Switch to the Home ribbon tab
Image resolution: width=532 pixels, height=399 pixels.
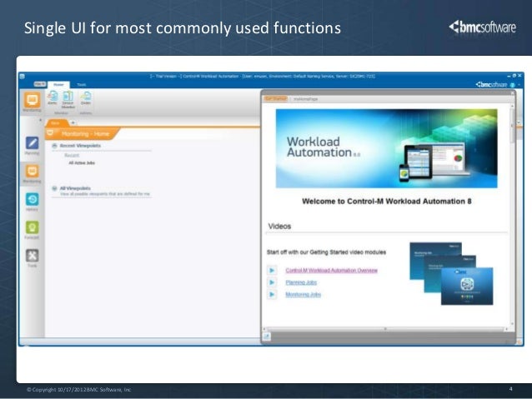click(x=58, y=84)
